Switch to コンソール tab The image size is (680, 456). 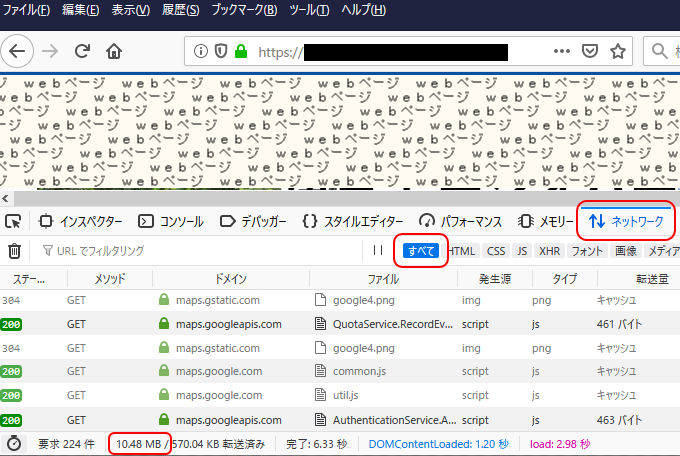(x=171, y=222)
